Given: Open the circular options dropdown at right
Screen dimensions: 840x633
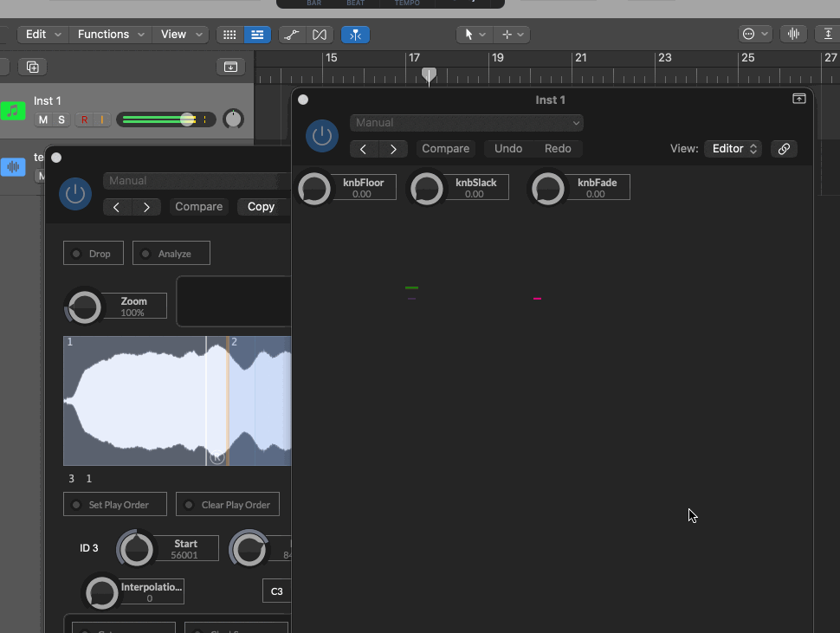Looking at the screenshot, I should [x=755, y=35].
